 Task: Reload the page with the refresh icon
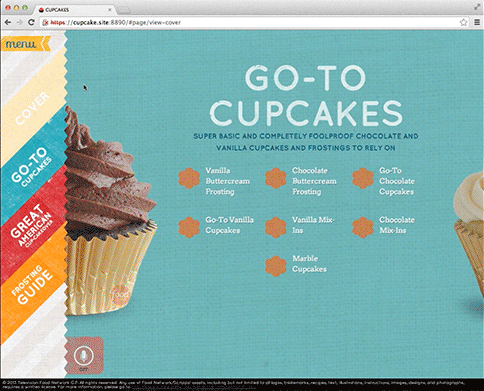[31, 22]
